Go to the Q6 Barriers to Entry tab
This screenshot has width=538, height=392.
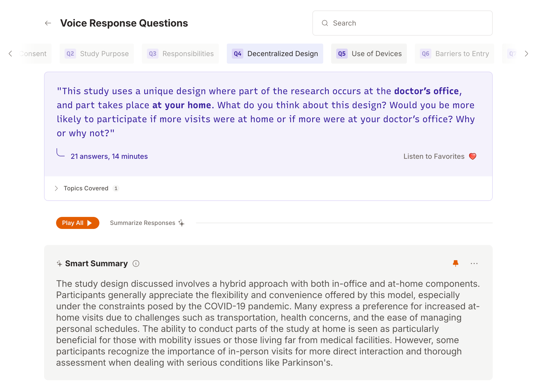(454, 54)
